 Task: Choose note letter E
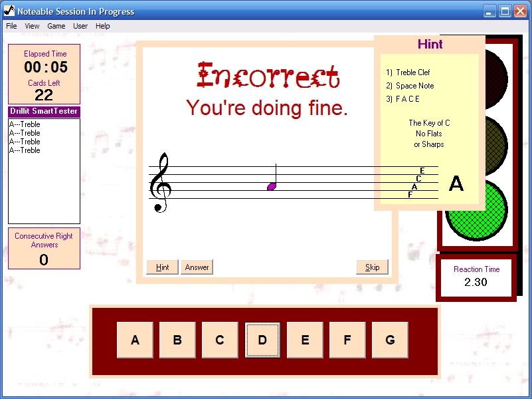click(x=305, y=340)
